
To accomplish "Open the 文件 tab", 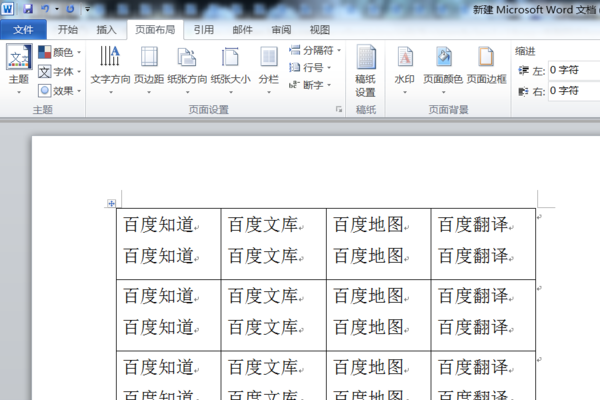I will point(23,29).
